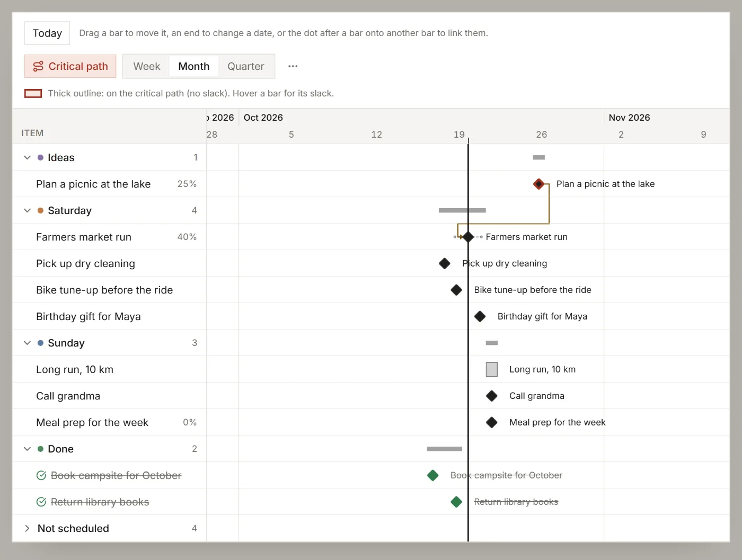Toggle the Critical path highlighting
The height and width of the screenshot is (560, 742).
70,66
